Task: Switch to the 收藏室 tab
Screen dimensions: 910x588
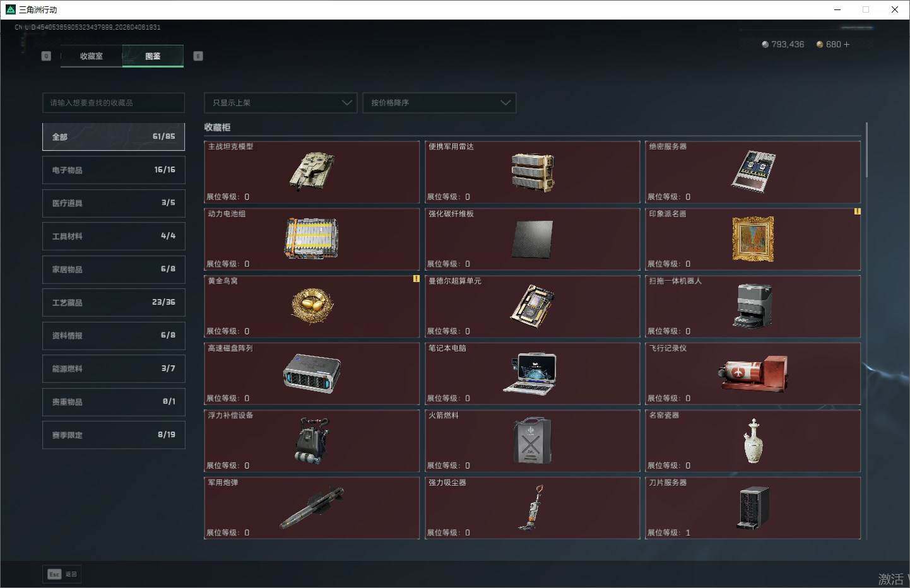Action: coord(92,56)
